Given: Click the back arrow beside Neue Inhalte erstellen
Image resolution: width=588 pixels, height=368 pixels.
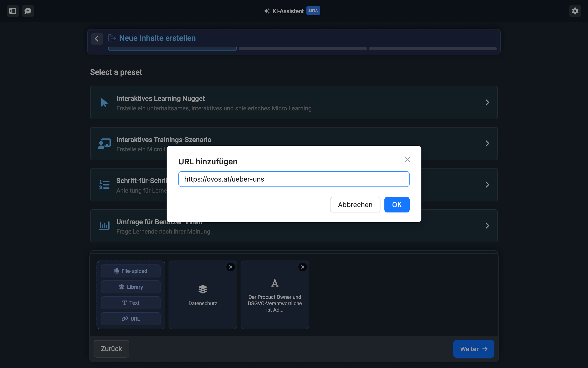Looking at the screenshot, I should (x=97, y=39).
